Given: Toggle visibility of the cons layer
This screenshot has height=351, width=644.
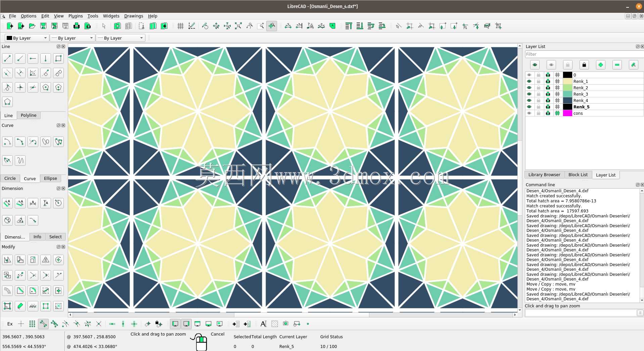Looking at the screenshot, I should [530, 113].
